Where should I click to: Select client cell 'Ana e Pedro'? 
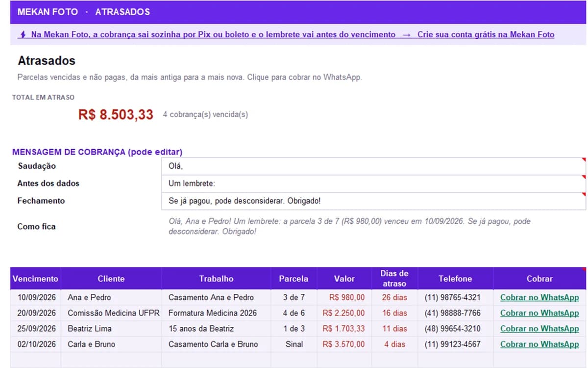point(111,297)
